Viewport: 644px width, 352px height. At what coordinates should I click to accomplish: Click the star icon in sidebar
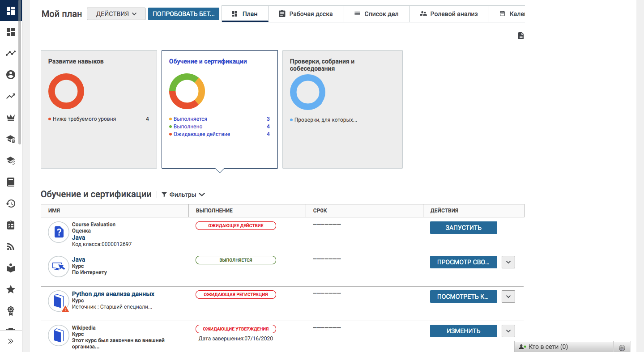tap(11, 289)
